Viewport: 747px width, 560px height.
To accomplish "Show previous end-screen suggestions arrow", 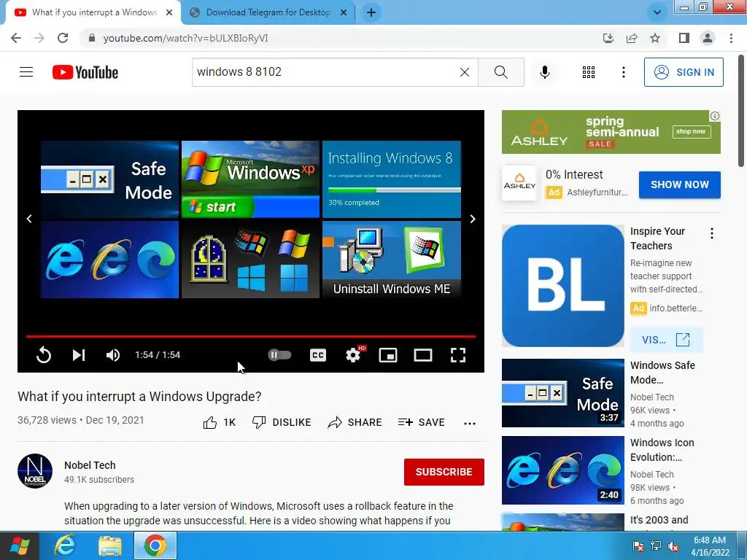I will [x=29, y=219].
